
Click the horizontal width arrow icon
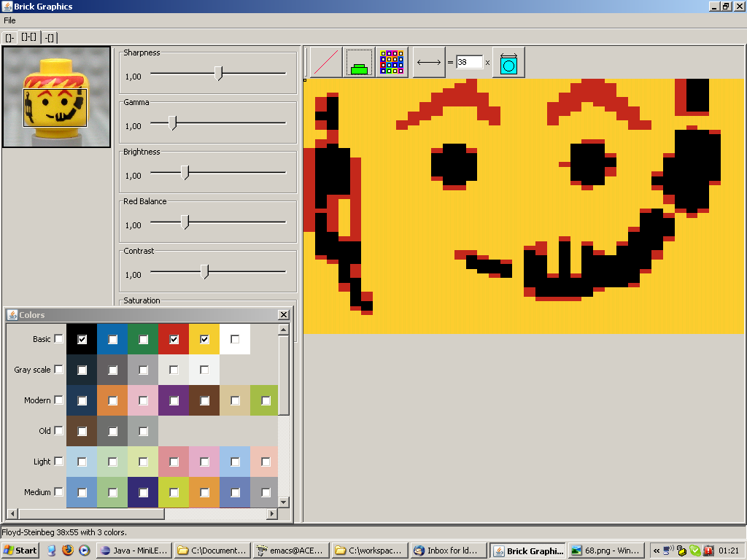[428, 63]
